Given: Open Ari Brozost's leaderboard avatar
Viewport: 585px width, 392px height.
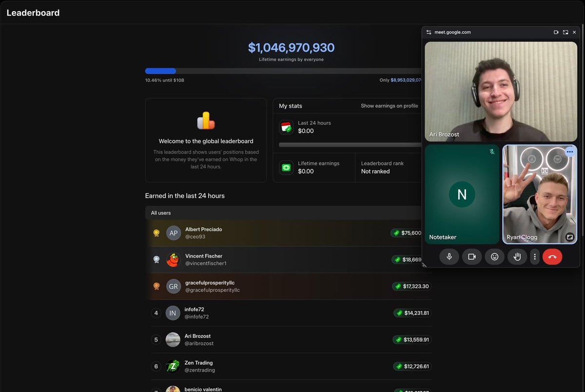Looking at the screenshot, I should tap(173, 340).
